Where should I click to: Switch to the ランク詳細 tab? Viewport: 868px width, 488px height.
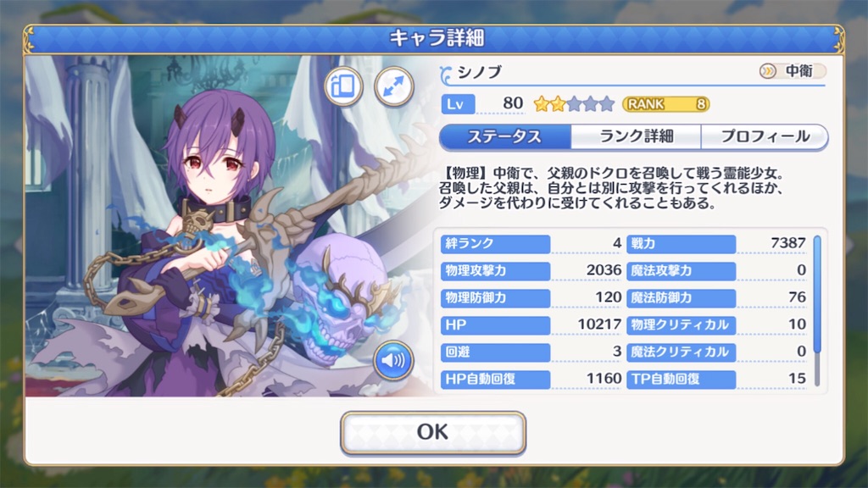click(x=636, y=136)
